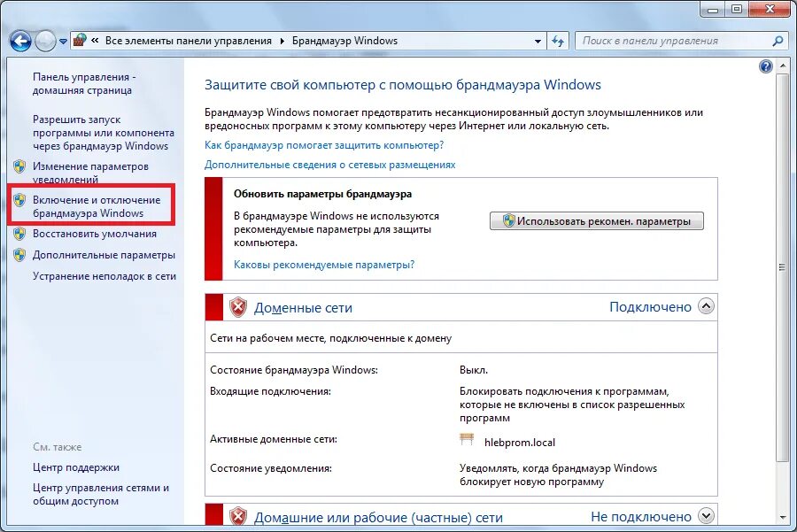Click «Подключено» status text
The width and height of the screenshot is (797, 532).
(x=650, y=307)
